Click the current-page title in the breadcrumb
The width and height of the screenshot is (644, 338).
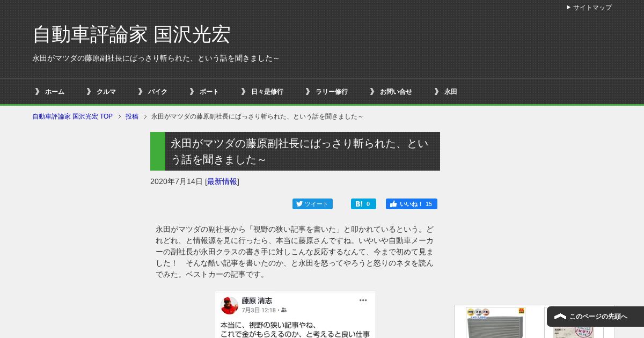(258, 116)
